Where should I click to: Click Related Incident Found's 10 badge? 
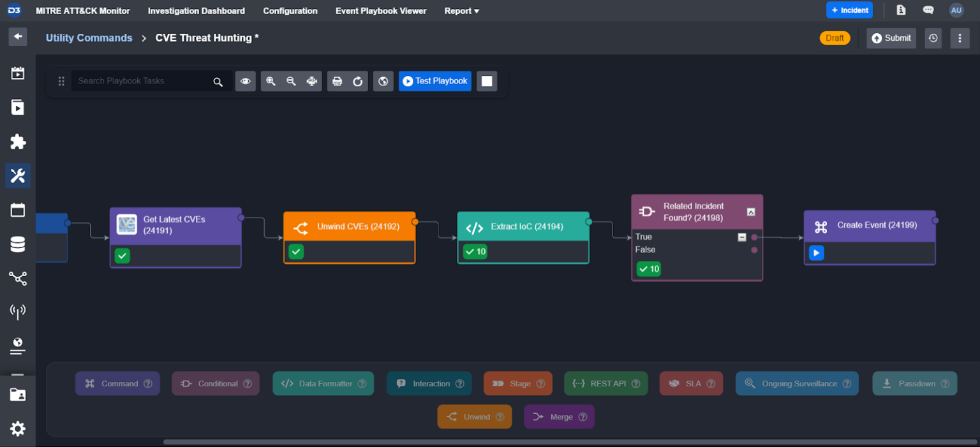(x=649, y=269)
